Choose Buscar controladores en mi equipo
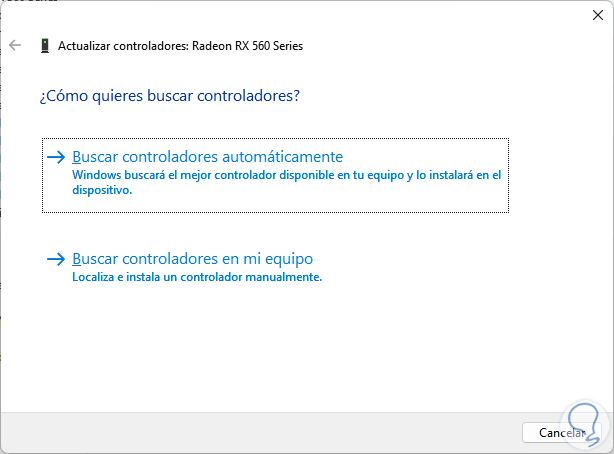Image resolution: width=614 pixels, height=454 pixels. (x=193, y=259)
